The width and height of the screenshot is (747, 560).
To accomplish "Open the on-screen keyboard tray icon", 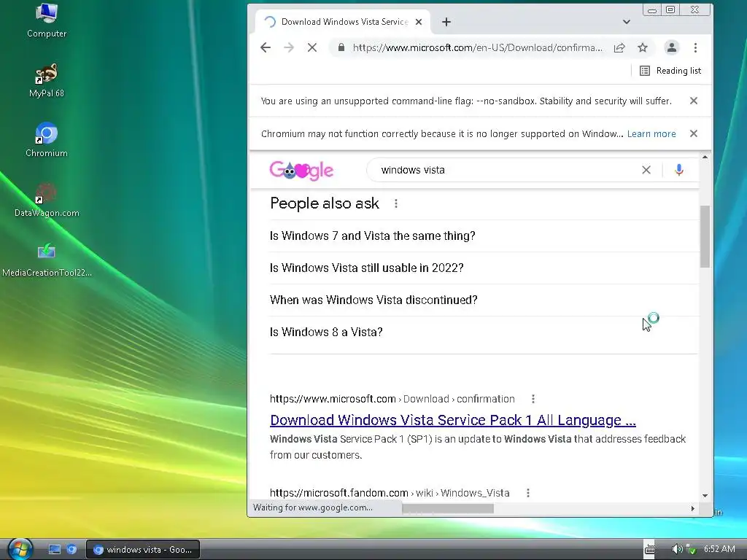I will pyautogui.click(x=649, y=549).
